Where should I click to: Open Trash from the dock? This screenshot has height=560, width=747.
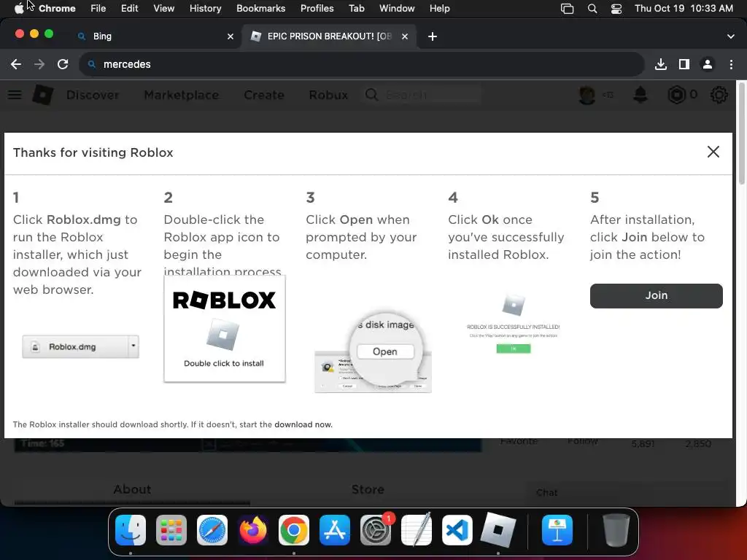(x=616, y=530)
